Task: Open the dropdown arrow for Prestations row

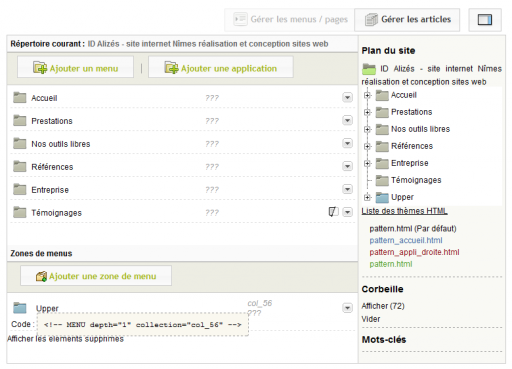Action: coord(347,120)
